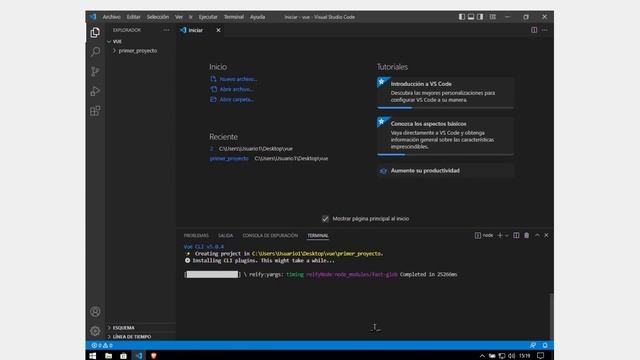640x360 pixels.
Task: Open the Accounts icon in activity bar
Action: click(x=95, y=312)
